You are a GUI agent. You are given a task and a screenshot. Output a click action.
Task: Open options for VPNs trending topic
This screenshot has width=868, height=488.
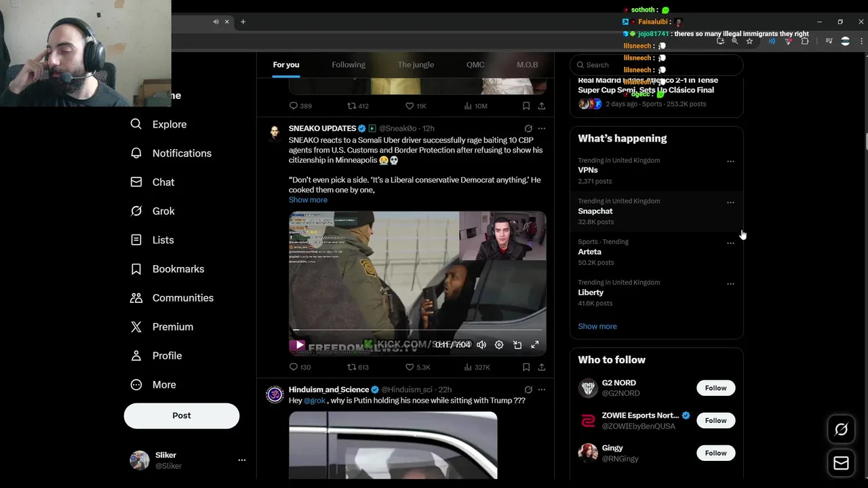pyautogui.click(x=730, y=161)
